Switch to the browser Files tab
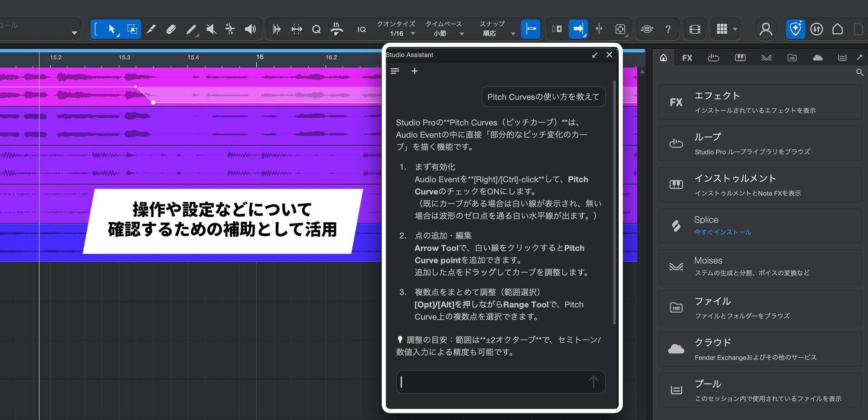 coord(792,58)
